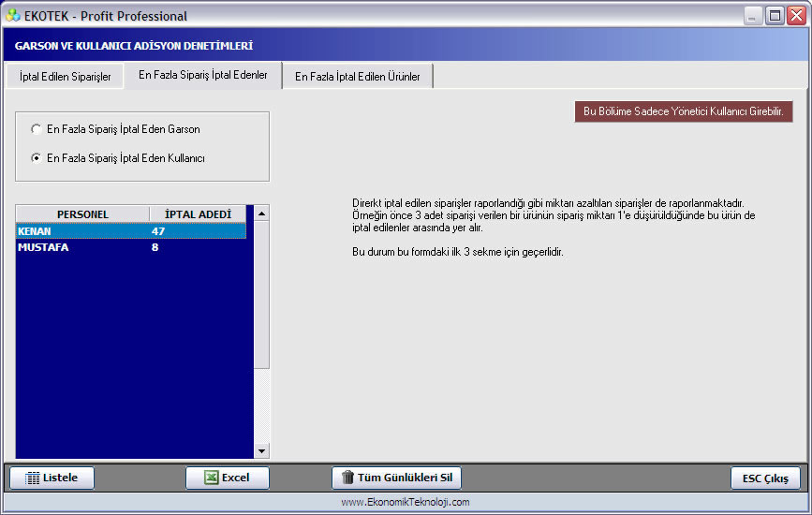Click the list scroll up arrow
Image resolution: width=812 pixels, height=515 pixels.
tap(261, 213)
